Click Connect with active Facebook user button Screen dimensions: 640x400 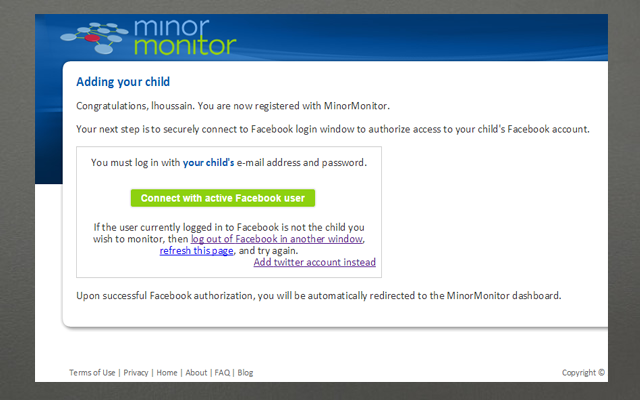pyautogui.click(x=223, y=198)
